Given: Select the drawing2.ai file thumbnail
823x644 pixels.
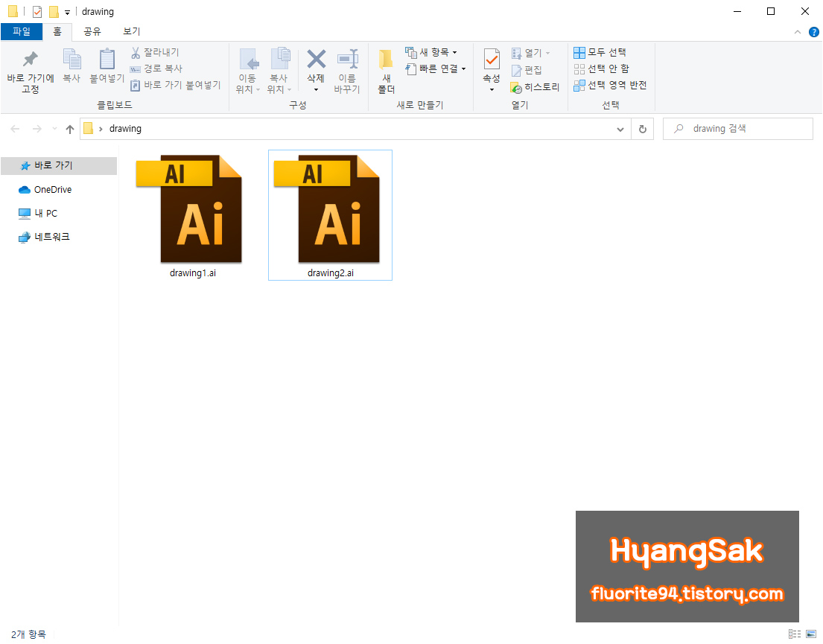Looking at the screenshot, I should click(x=328, y=208).
